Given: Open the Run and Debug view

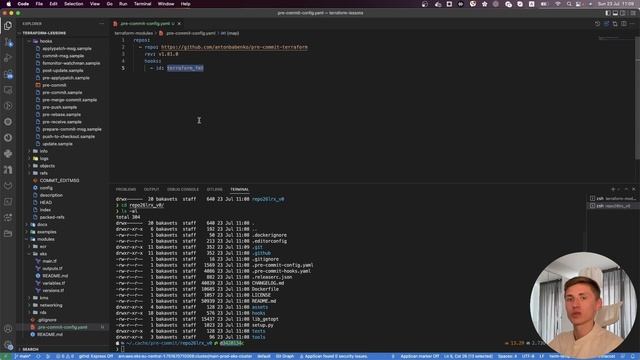Looking at the screenshot, I should 8,58.
